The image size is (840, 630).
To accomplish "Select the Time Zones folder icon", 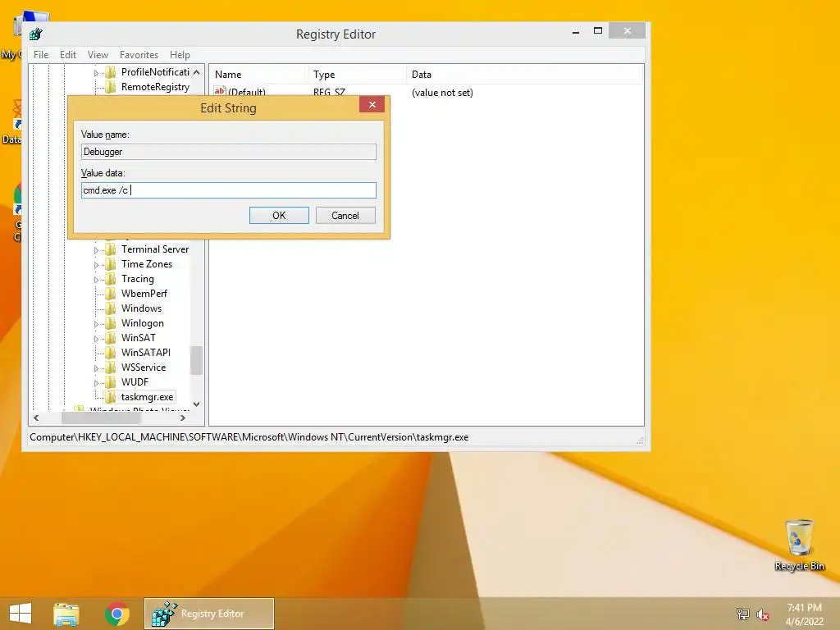I will [111, 264].
